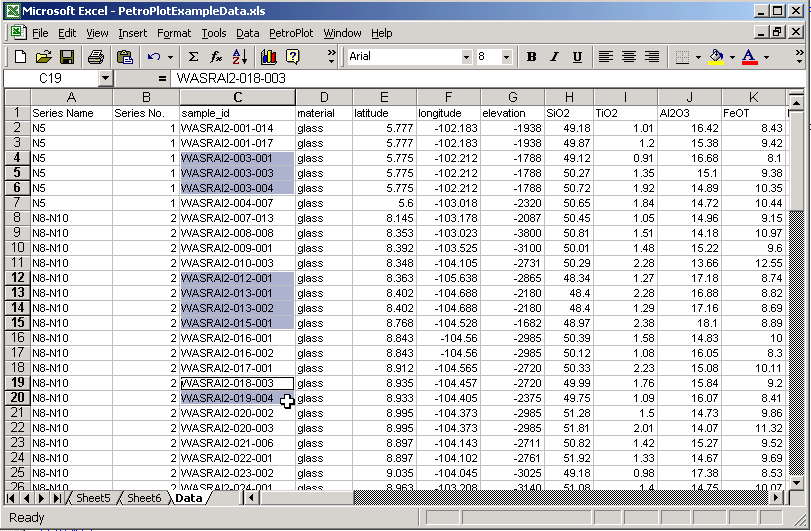
Task: Jump to first sheet tab arrow
Action: [x=10, y=498]
